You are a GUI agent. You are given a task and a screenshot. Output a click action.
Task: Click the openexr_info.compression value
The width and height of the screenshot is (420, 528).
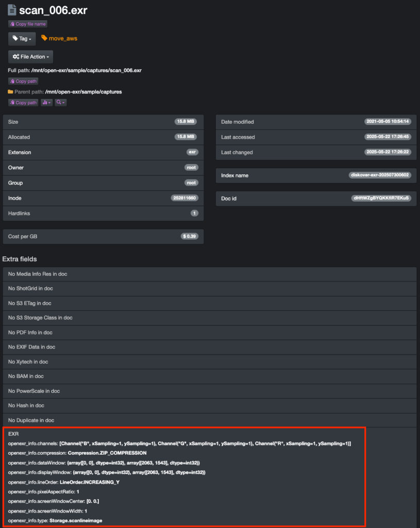pos(107,453)
